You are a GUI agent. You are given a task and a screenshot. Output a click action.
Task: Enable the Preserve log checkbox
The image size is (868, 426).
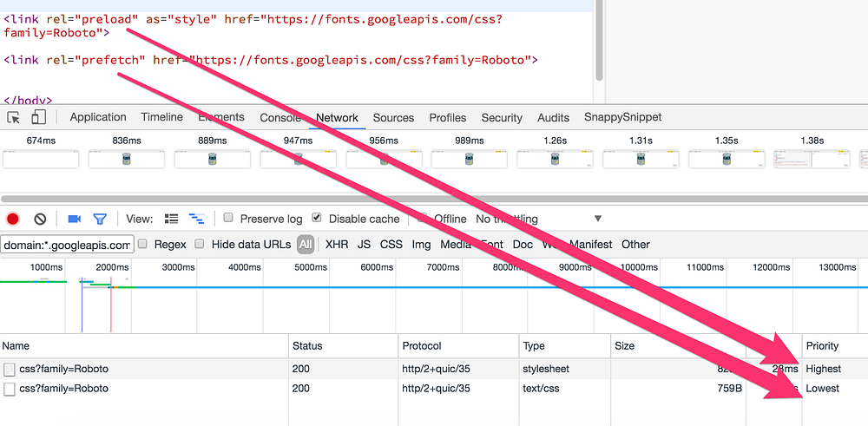click(x=228, y=218)
